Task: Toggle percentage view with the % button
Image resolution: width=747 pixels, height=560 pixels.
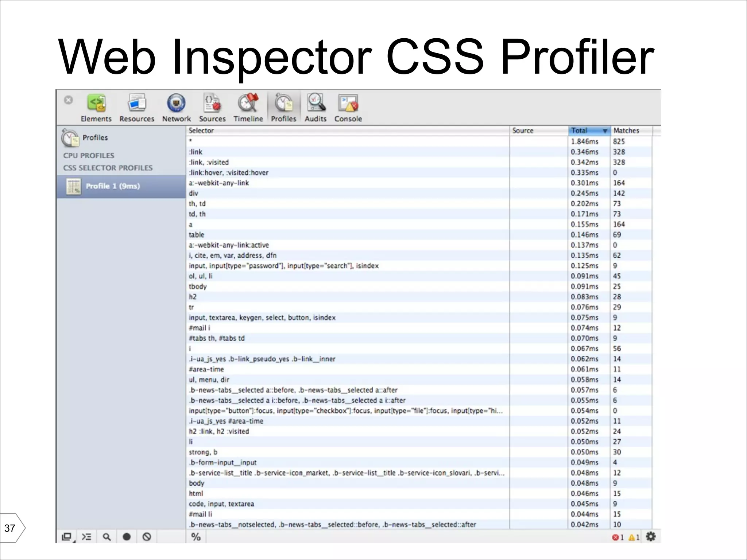Action: click(196, 537)
